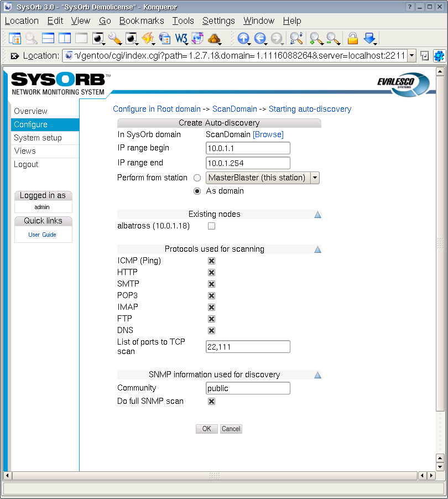
Task: Collapse the Existing nodes section triangle
Action: point(317,215)
